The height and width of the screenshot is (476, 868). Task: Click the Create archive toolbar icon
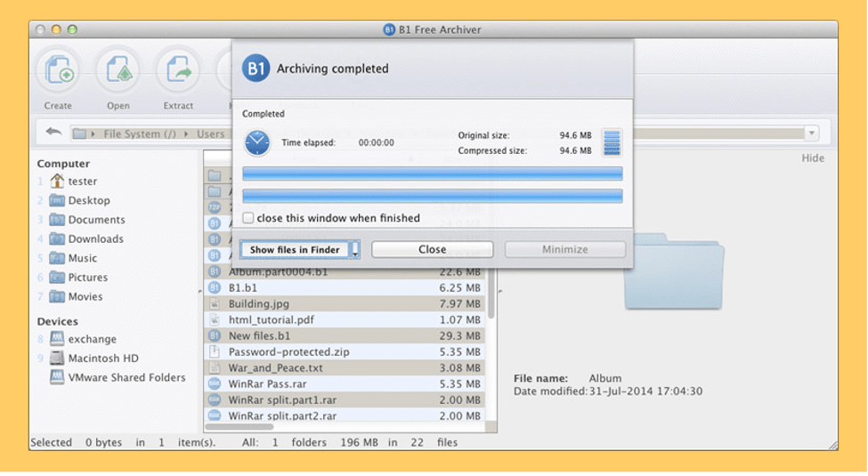pos(58,70)
